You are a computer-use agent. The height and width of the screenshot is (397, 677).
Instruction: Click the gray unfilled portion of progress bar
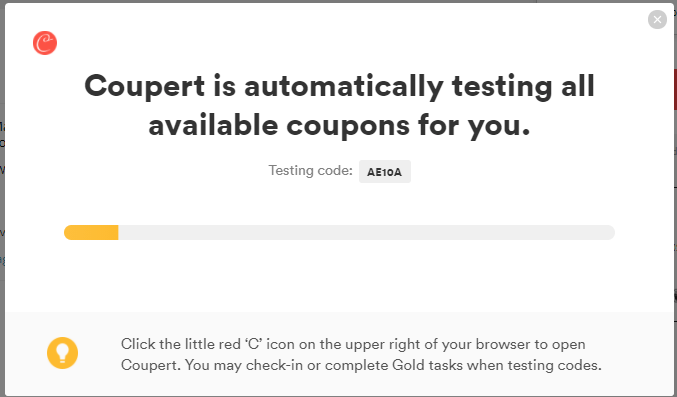point(367,232)
